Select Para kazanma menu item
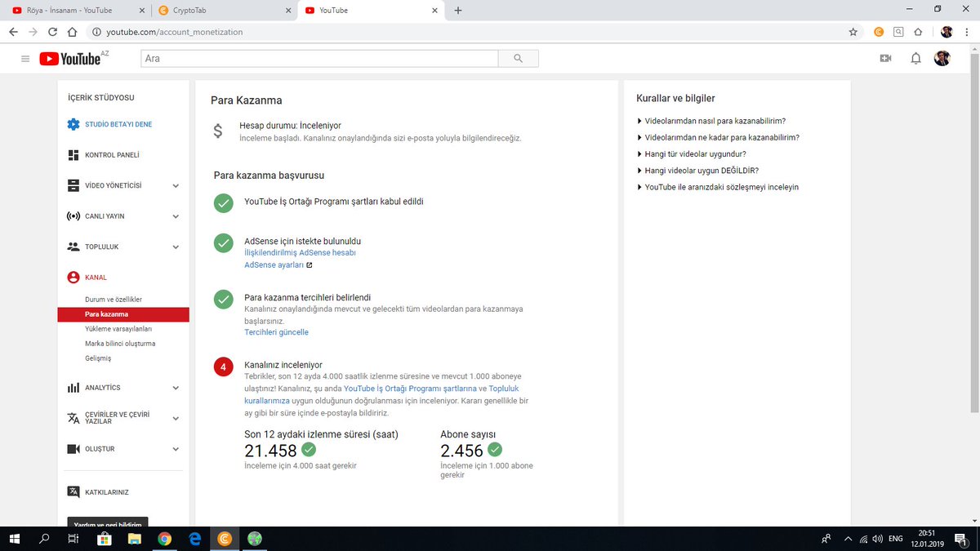The height and width of the screenshot is (551, 980). point(123,314)
